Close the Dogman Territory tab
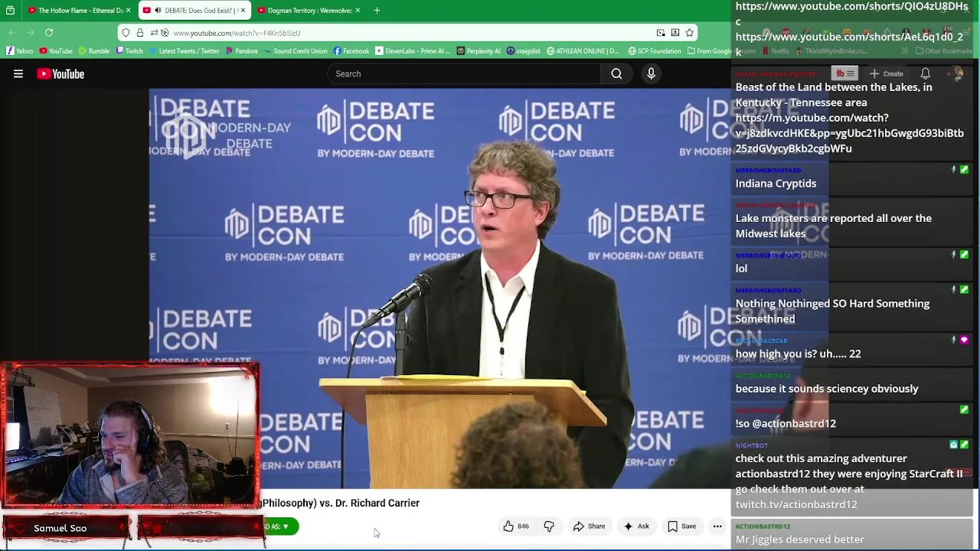 click(357, 10)
